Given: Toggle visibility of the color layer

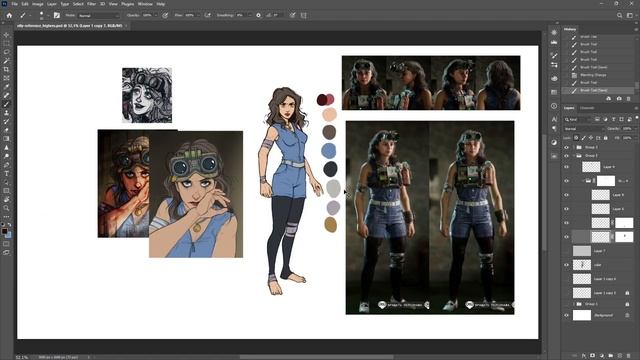Looking at the screenshot, I should click(566, 265).
